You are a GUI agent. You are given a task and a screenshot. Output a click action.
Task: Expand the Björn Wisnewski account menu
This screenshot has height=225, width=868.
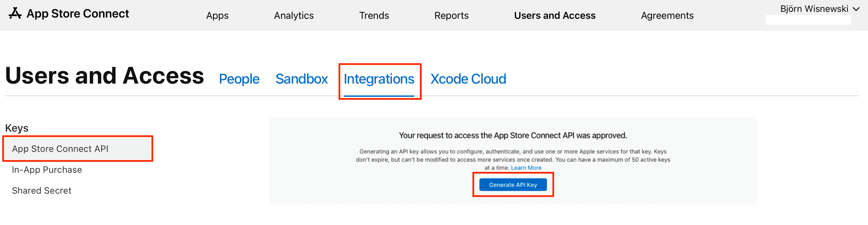(x=820, y=9)
